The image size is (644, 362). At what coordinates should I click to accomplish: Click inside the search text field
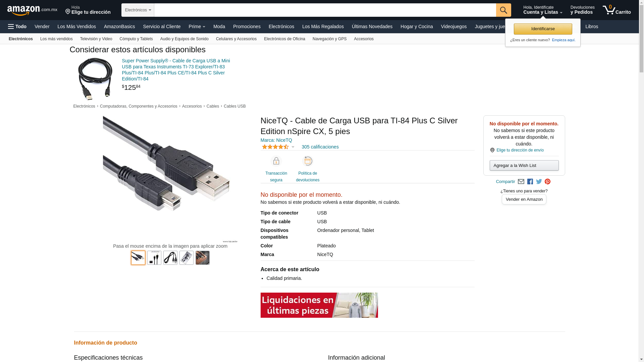[325, 10]
